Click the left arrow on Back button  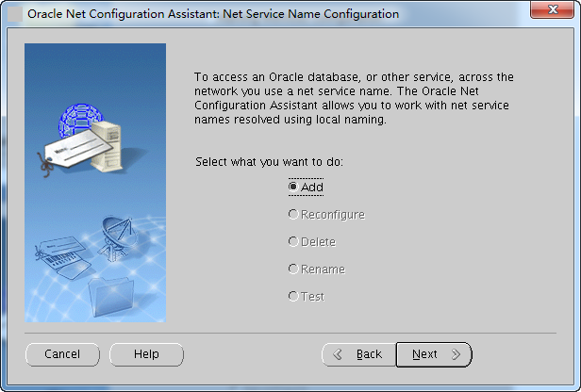(x=338, y=354)
